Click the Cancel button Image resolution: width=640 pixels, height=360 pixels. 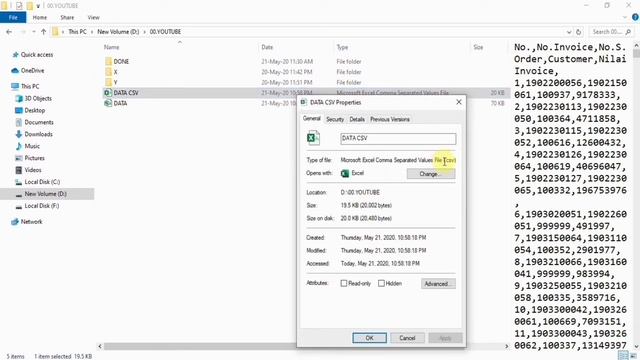[x=407, y=338]
